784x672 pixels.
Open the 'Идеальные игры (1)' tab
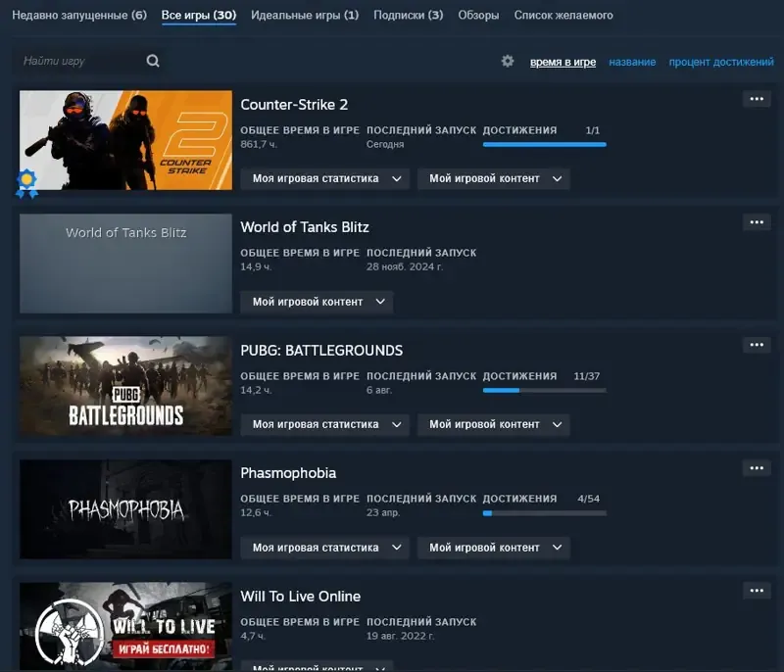tap(305, 15)
